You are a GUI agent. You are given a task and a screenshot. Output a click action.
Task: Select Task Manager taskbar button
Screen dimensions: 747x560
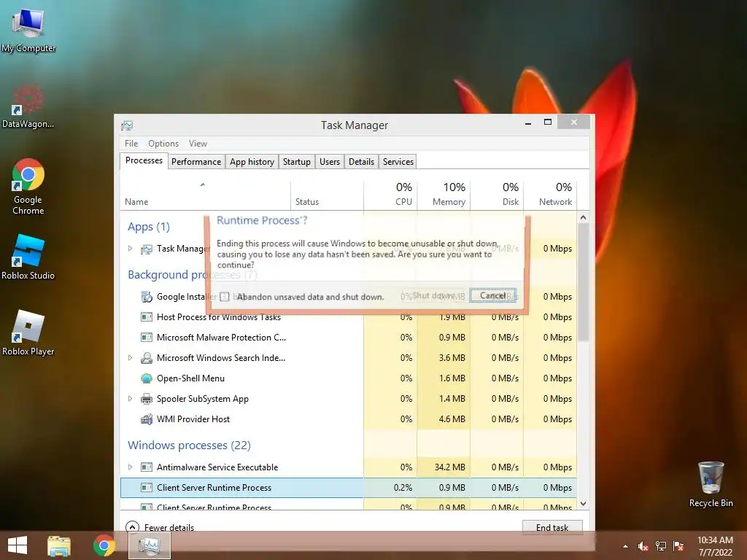pyautogui.click(x=150, y=545)
